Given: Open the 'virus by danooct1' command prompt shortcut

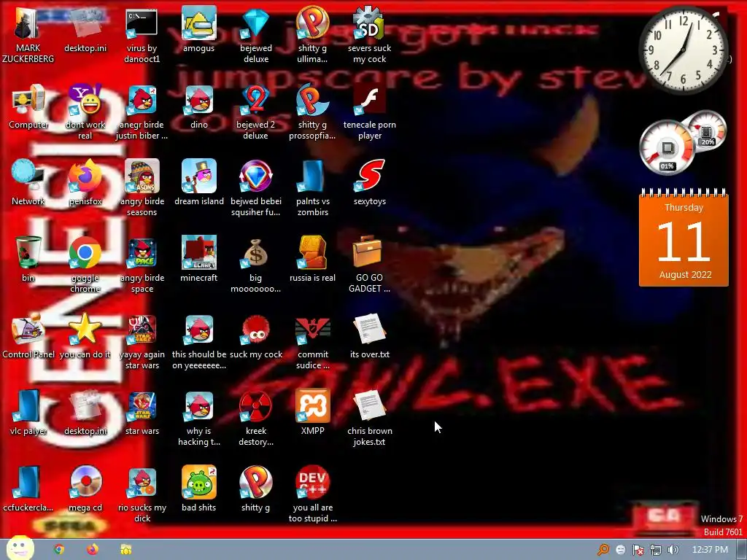Looking at the screenshot, I should (x=142, y=35).
